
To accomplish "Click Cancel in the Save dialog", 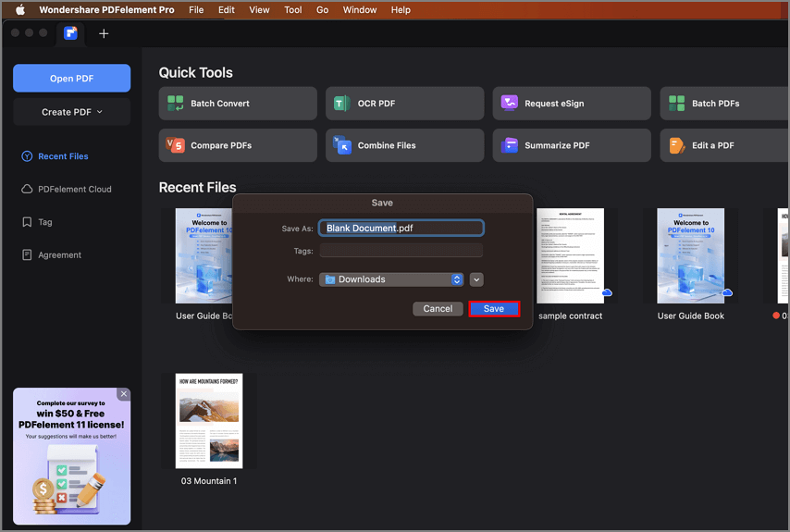I will [438, 309].
